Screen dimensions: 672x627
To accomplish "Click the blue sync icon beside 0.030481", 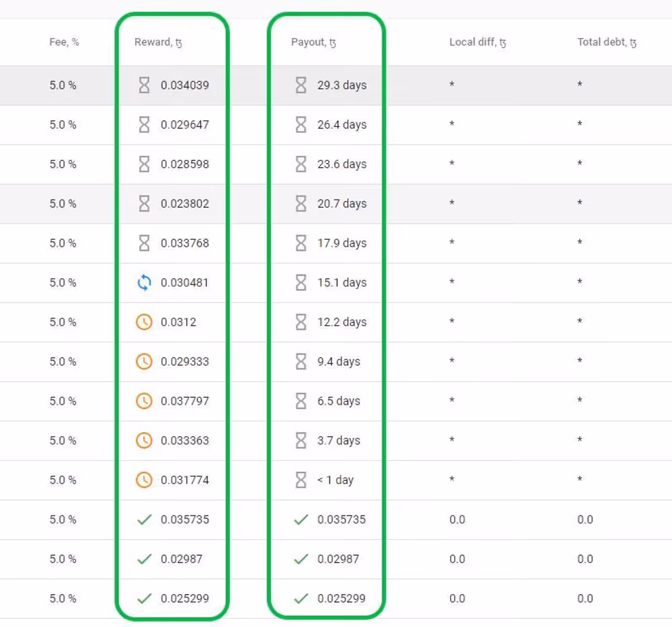I will coord(144,283).
